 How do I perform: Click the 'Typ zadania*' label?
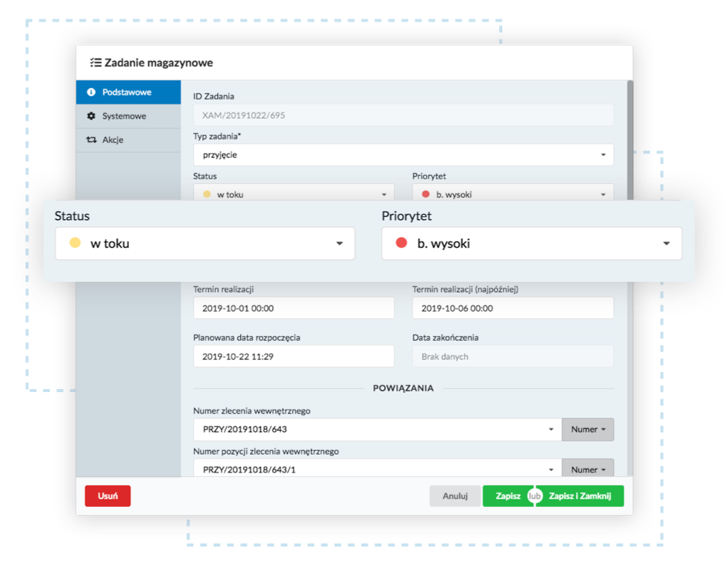[217, 136]
